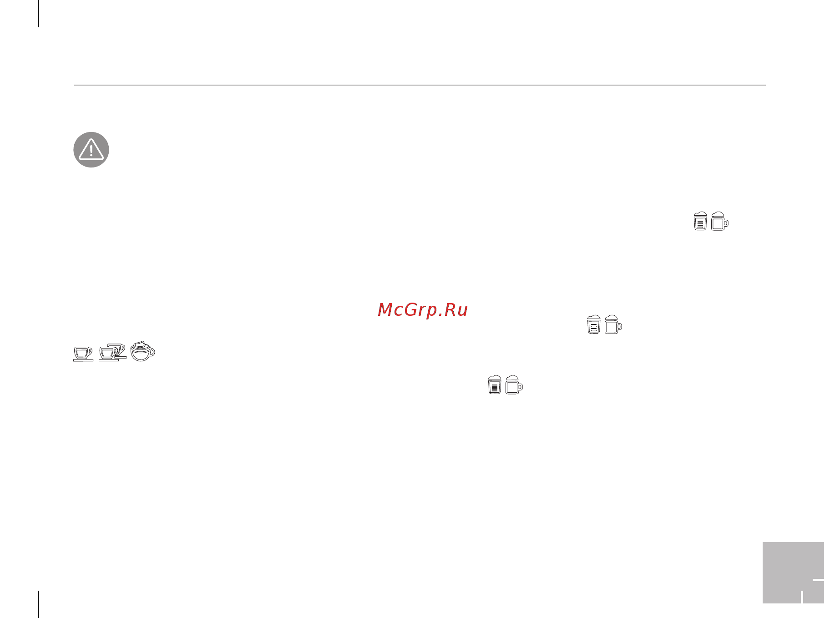Viewport: 840px width, 618px height.
Task: Select the middle frothy mug icon
Action: [613, 324]
